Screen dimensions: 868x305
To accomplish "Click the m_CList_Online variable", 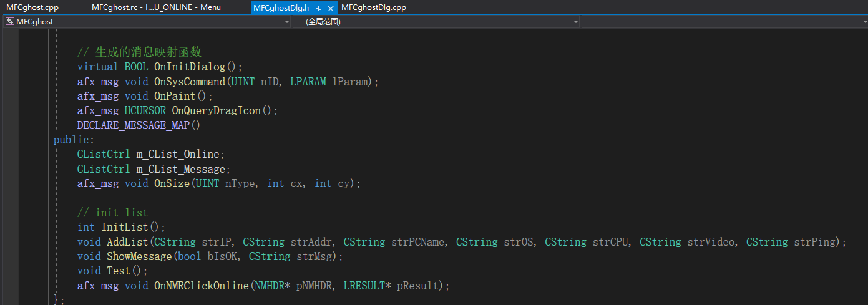I will pos(178,154).
